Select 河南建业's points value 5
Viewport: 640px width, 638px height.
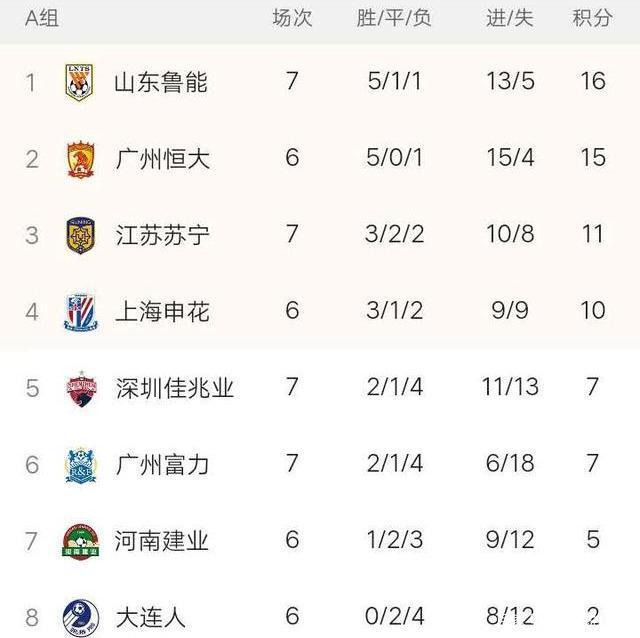(593, 540)
